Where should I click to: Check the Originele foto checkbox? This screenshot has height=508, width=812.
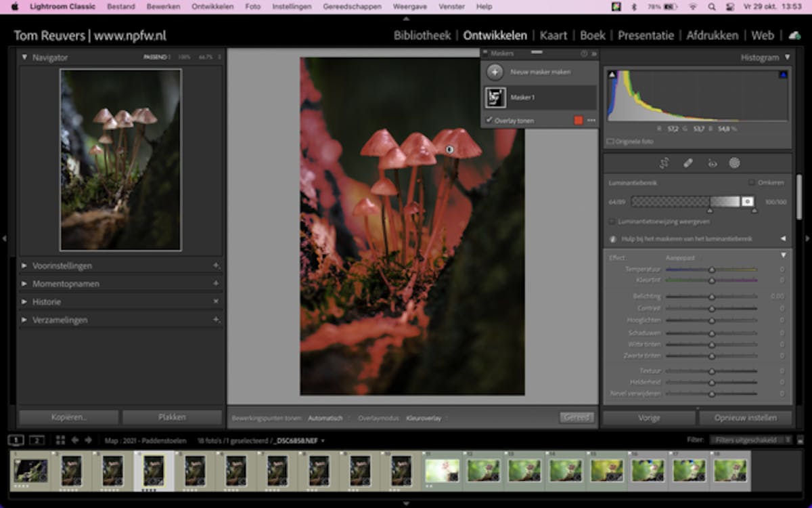(x=610, y=142)
